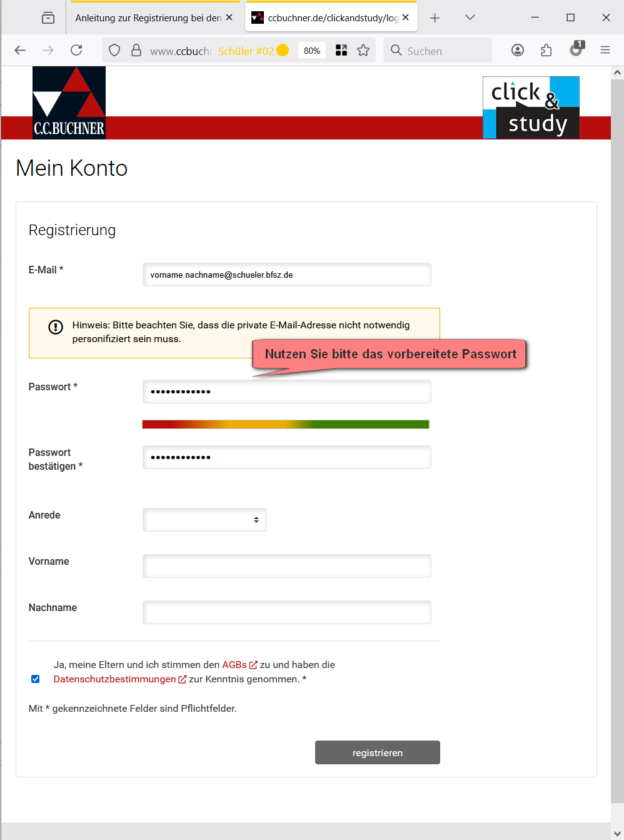Expand the Anrede dropdown
The width and height of the screenshot is (624, 840).
pyautogui.click(x=204, y=520)
